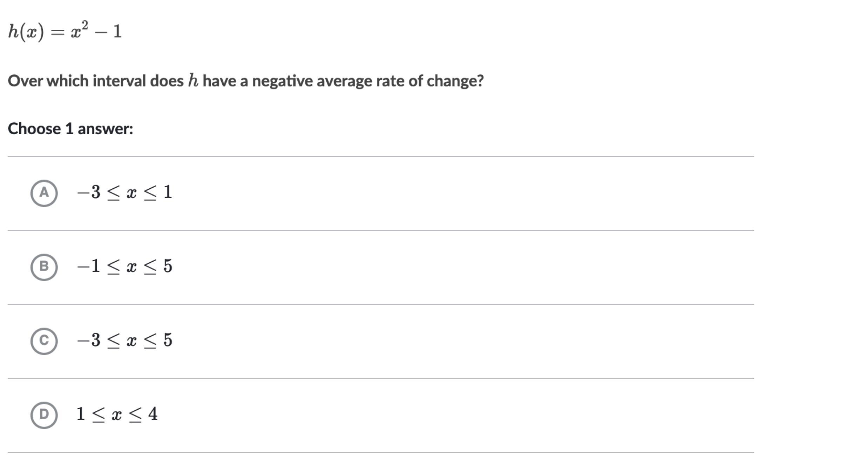Image resolution: width=868 pixels, height=458 pixels.
Task: Choose the circle labeled C
Action: [44, 341]
